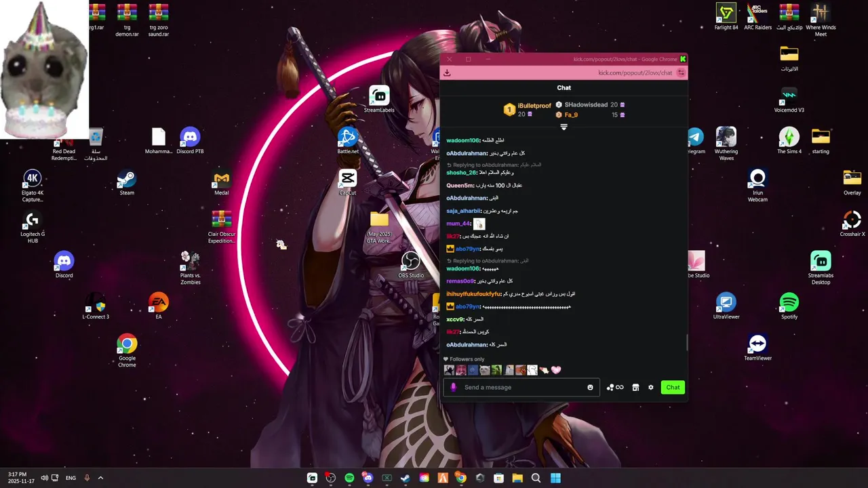The height and width of the screenshot is (488, 868).
Task: Open Elgato 4K Capture shortcut
Action: (x=32, y=186)
